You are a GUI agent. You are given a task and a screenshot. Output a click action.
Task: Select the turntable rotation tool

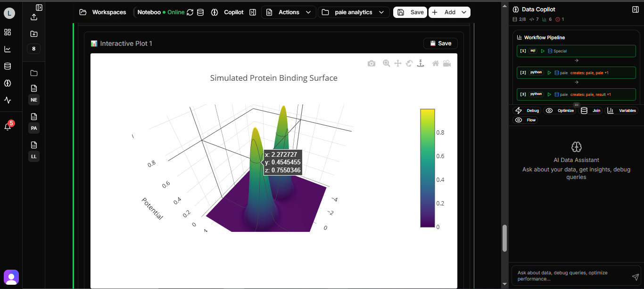pyautogui.click(x=421, y=63)
